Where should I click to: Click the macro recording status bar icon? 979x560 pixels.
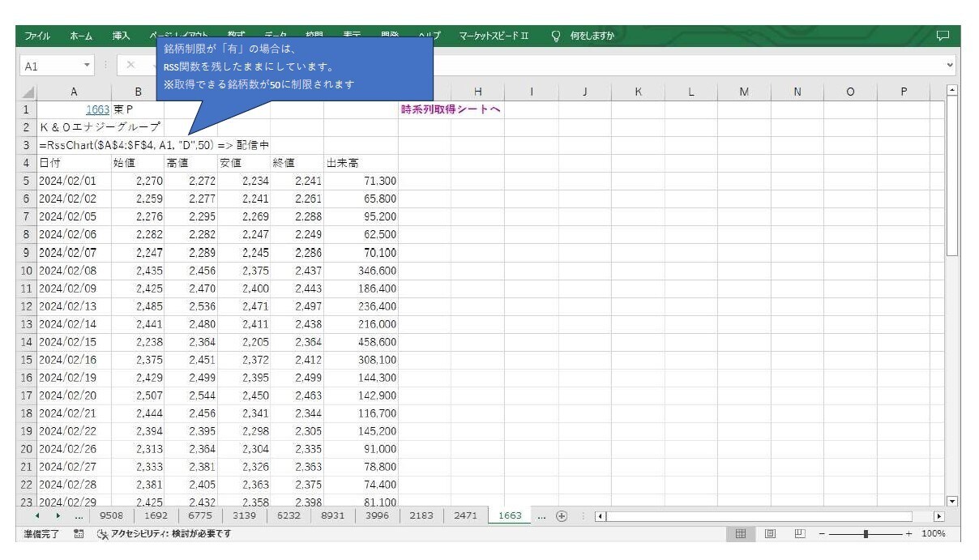79,534
